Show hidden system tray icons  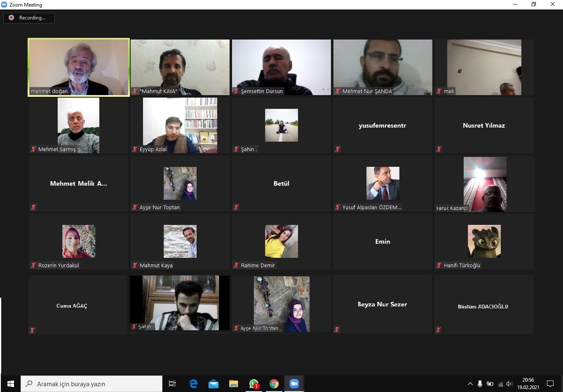(470, 384)
